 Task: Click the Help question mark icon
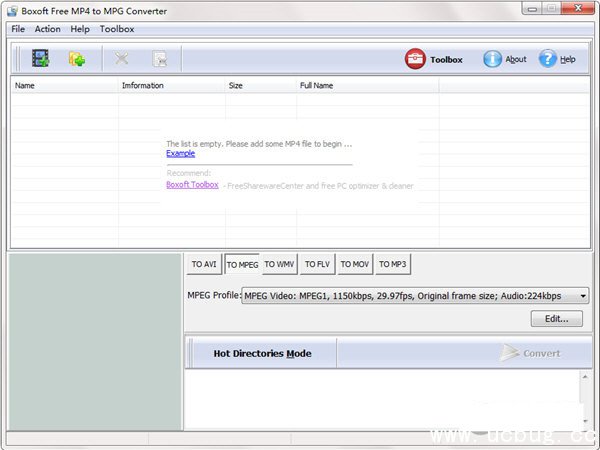pyautogui.click(x=548, y=59)
